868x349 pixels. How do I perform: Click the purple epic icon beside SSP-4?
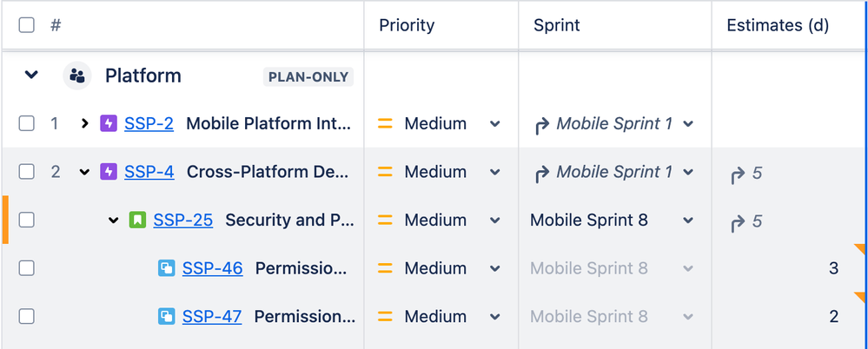pos(109,172)
